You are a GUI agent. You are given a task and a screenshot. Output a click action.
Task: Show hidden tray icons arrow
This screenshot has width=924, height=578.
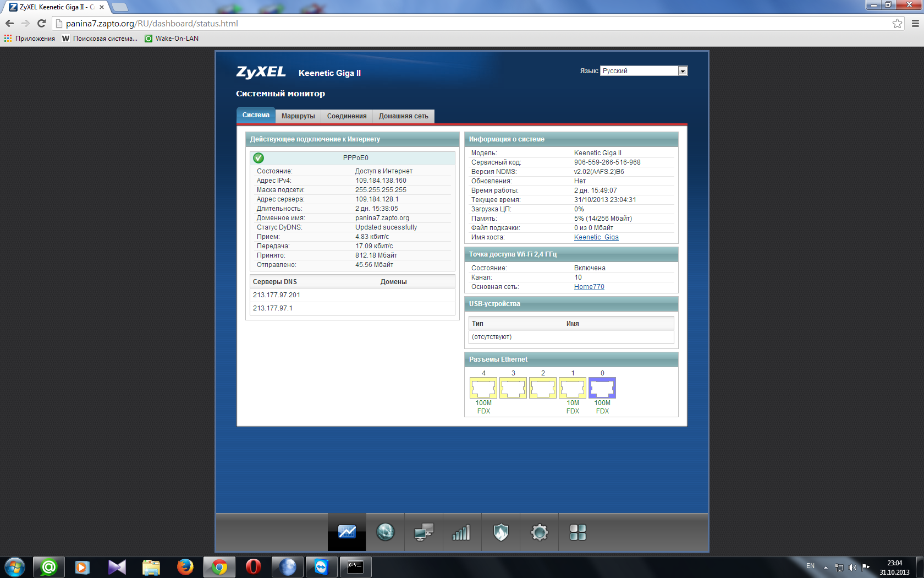pos(826,568)
